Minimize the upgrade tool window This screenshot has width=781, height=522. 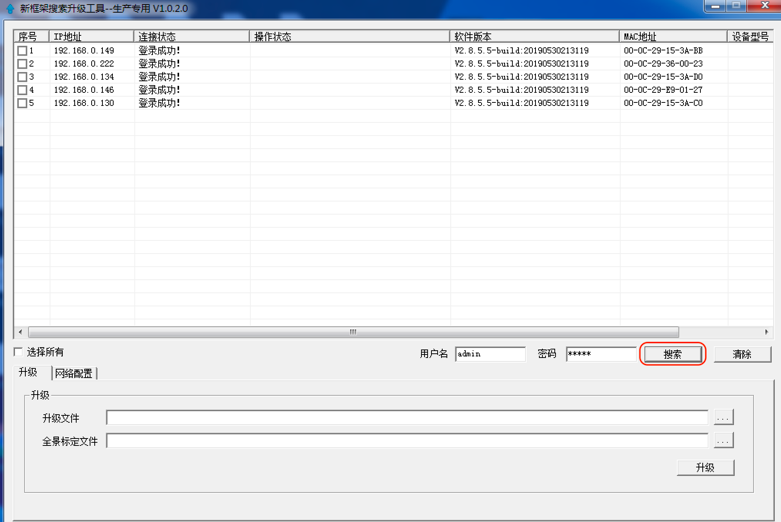click(716, 6)
